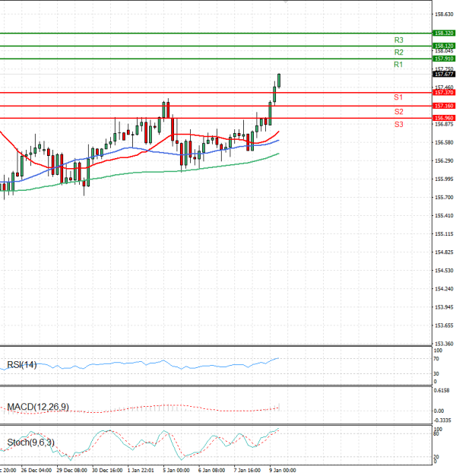The height and width of the screenshot is (476, 456).
Task: Select the MACD(12,26,9) indicator label
Action: [x=37, y=407]
